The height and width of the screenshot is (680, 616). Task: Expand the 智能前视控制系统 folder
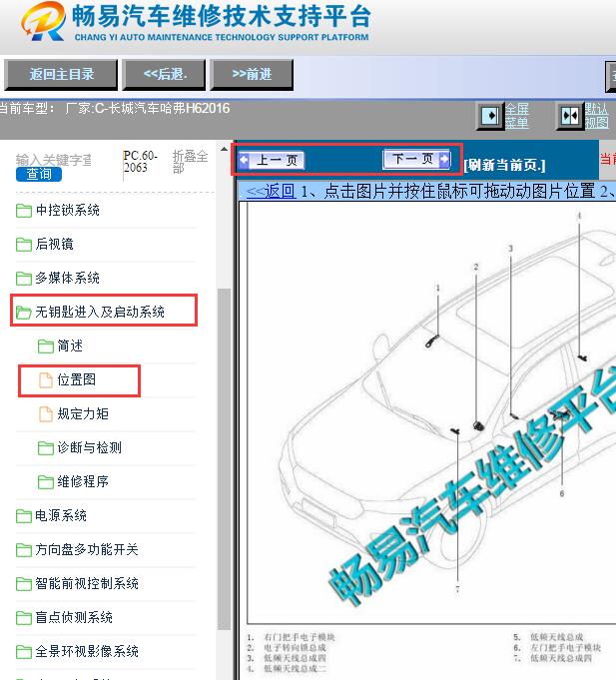point(87,583)
